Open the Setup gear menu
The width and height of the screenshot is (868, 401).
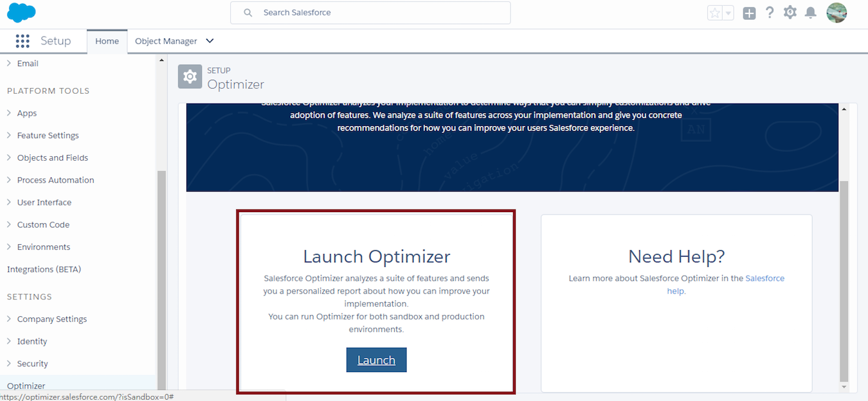coord(790,12)
